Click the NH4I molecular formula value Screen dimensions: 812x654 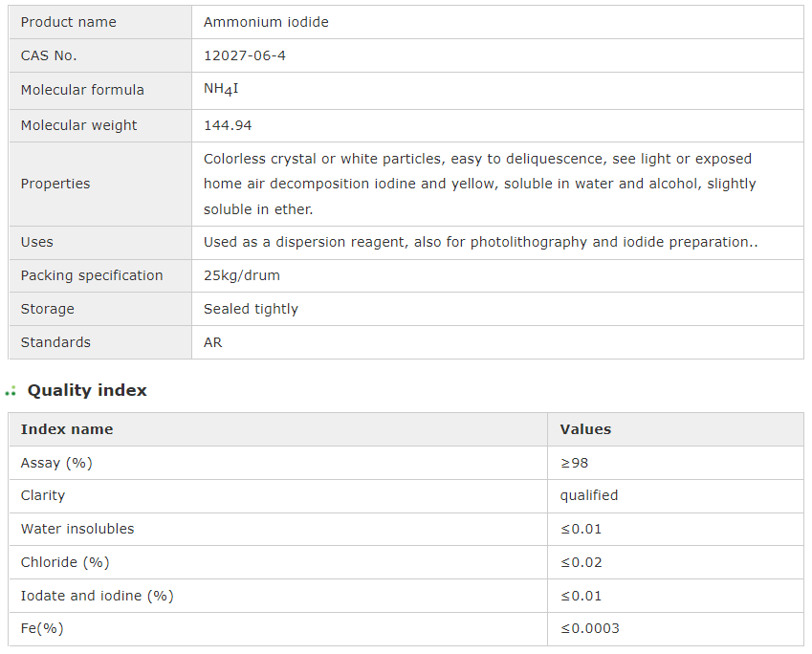click(221, 89)
